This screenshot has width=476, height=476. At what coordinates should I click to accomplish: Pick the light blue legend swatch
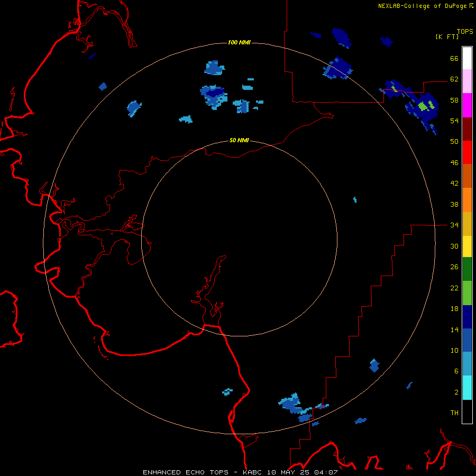tap(467, 364)
